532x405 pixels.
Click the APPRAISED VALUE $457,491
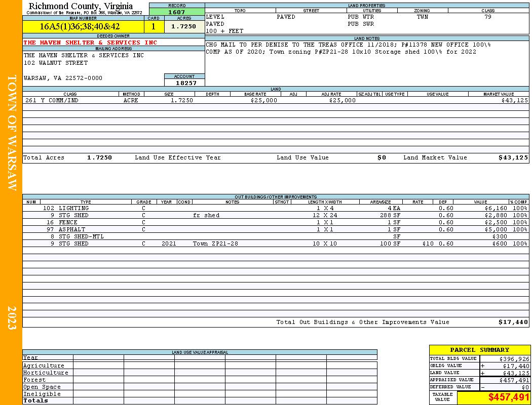[x=514, y=380]
